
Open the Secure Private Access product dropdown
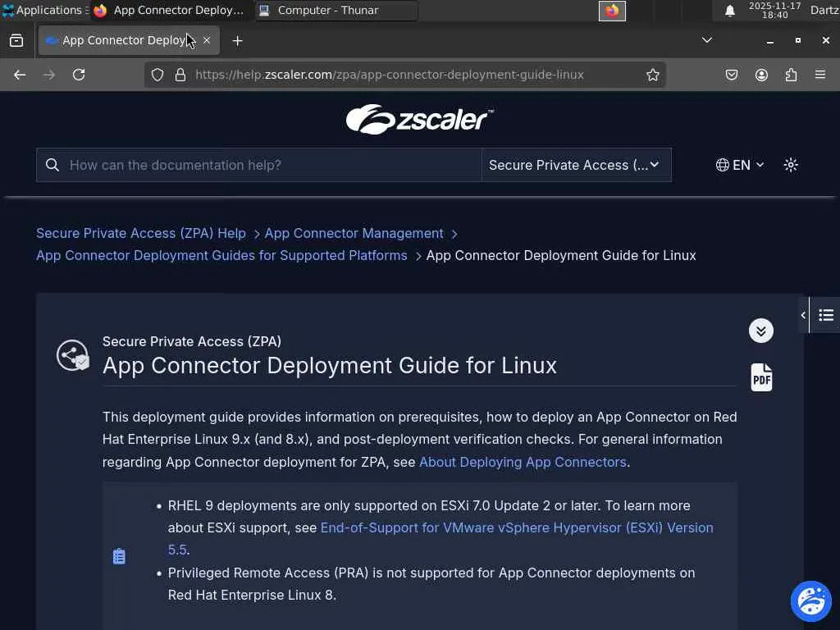(577, 165)
